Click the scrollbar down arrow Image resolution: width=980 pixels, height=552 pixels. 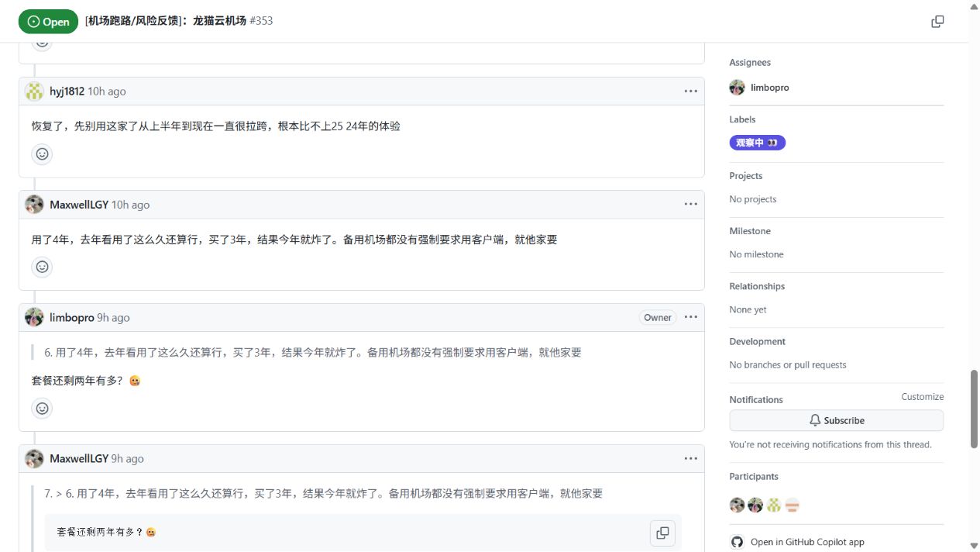click(x=974, y=546)
